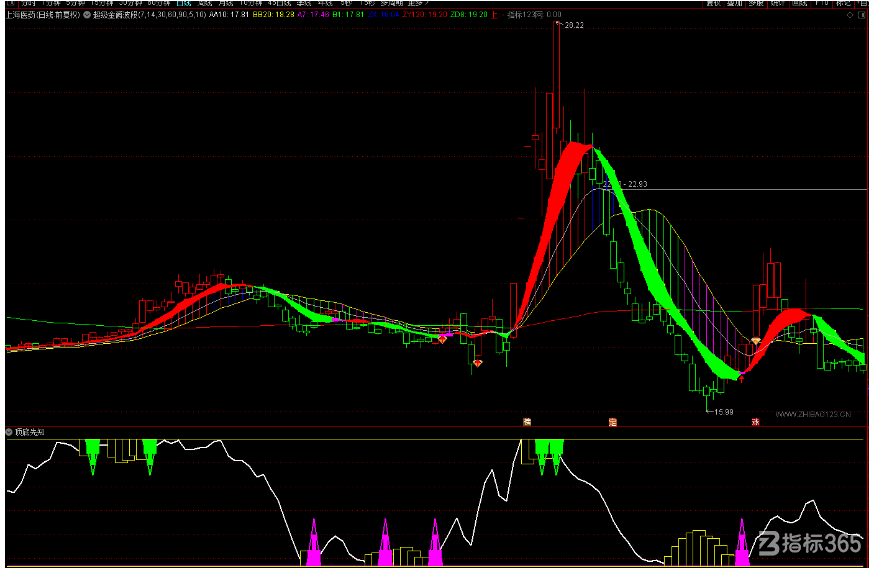
Task: Select the 年线 yearly period tab
Action: coord(325,3)
